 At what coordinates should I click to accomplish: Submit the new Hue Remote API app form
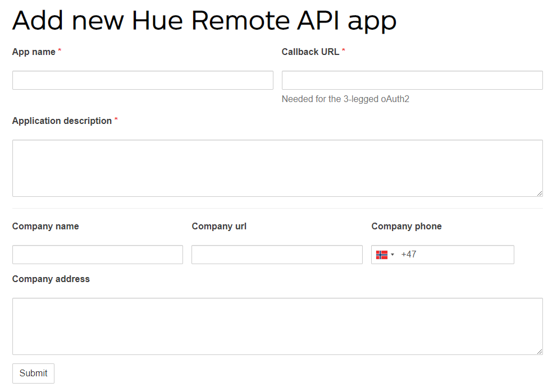coord(33,373)
